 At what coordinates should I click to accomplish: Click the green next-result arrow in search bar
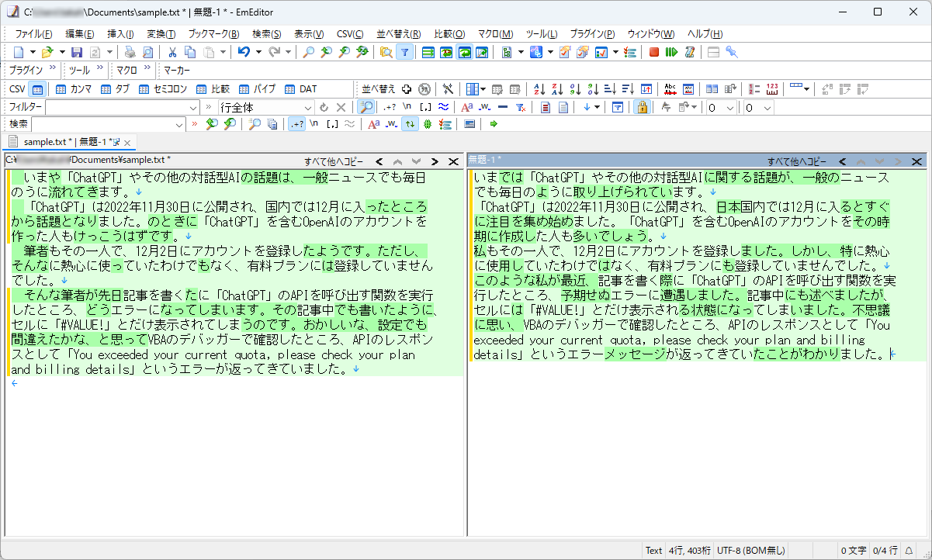(494, 123)
